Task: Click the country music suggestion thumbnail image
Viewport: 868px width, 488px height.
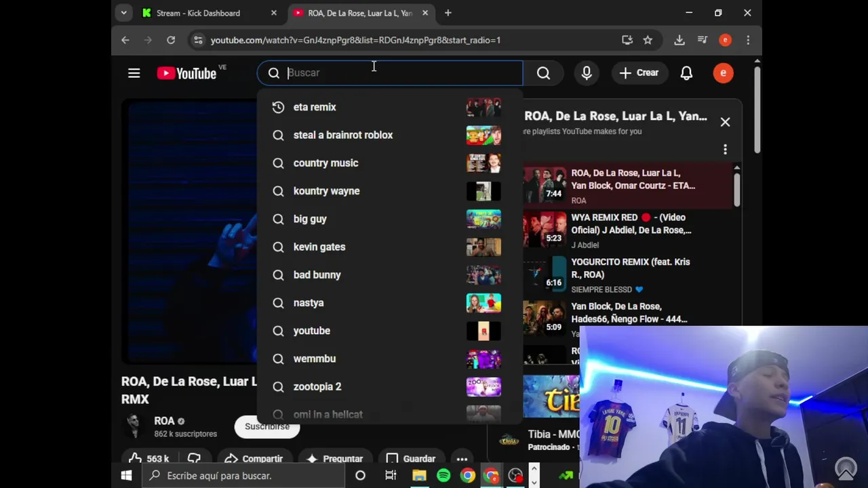Action: click(484, 163)
